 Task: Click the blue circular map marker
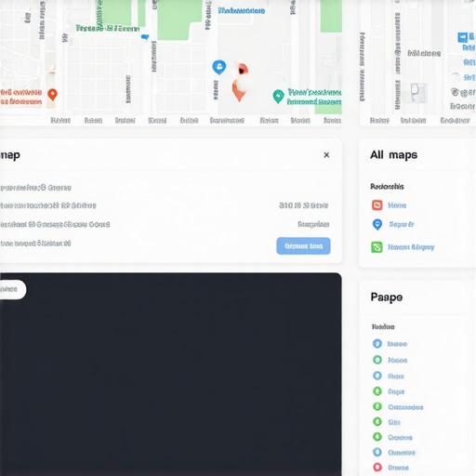pos(219,67)
